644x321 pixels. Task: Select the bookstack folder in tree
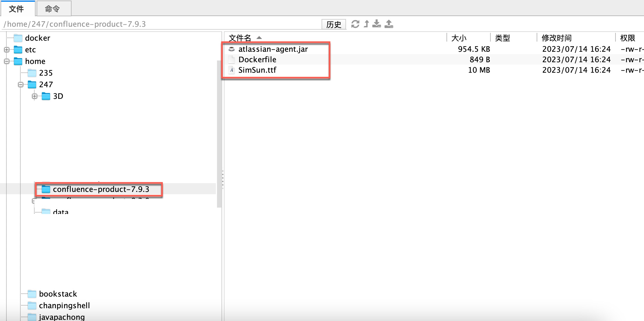click(x=58, y=294)
